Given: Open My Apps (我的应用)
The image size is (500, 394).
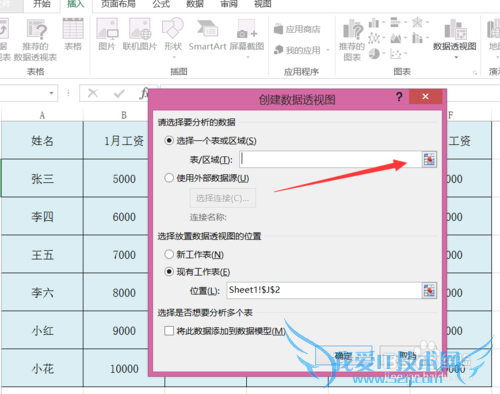Looking at the screenshot, I should 297,50.
